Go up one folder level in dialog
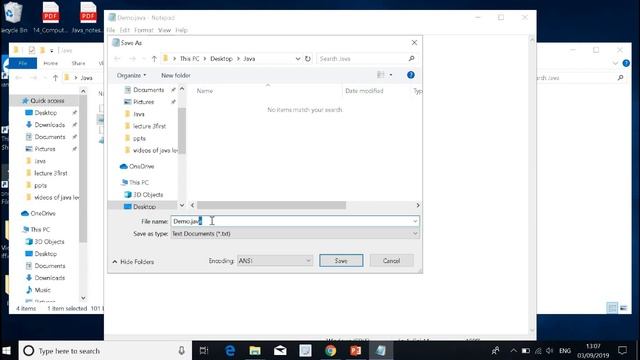 (x=154, y=59)
